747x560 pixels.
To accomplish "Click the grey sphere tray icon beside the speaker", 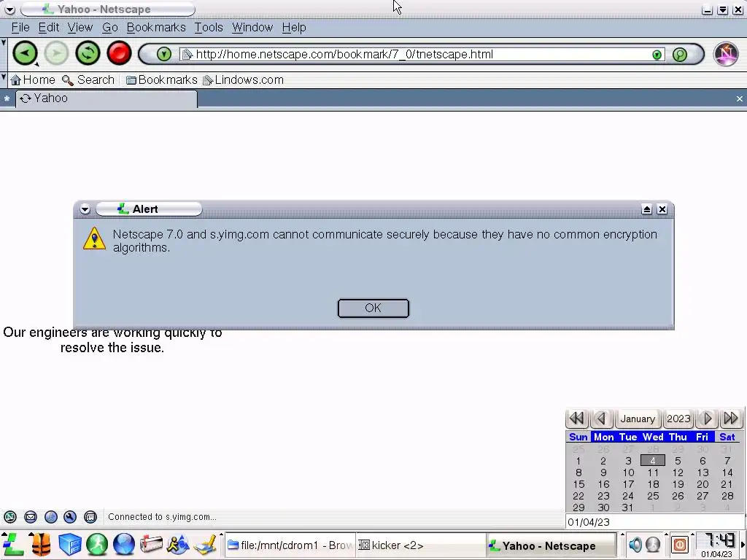I will tap(653, 544).
